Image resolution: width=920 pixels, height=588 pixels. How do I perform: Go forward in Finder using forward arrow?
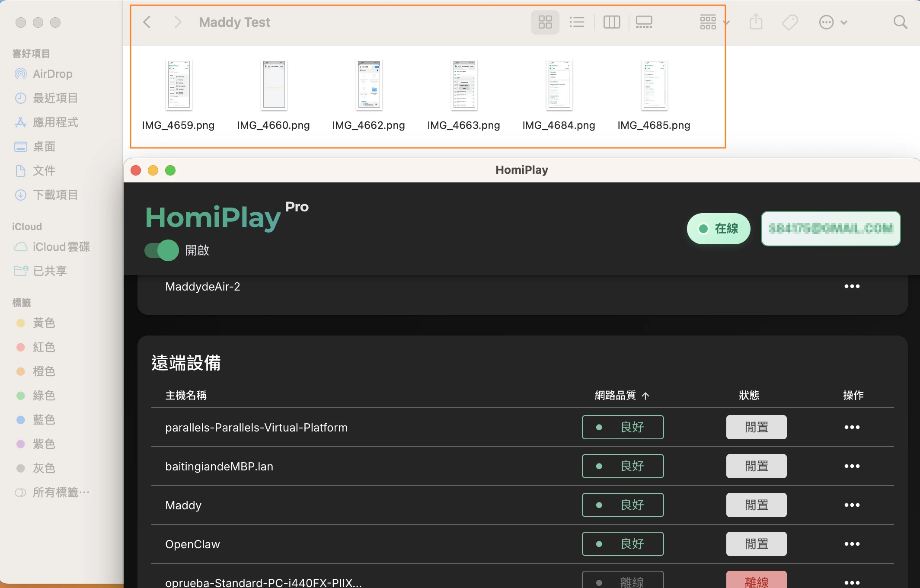point(177,22)
